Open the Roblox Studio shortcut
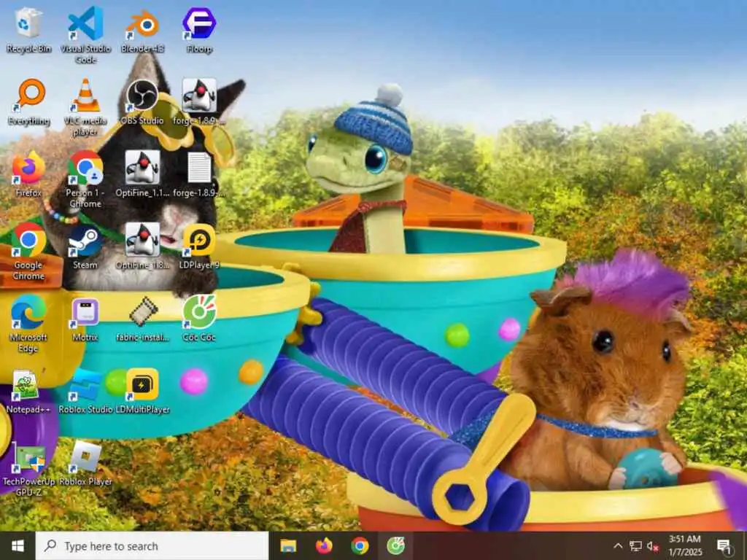The height and width of the screenshot is (560, 747). 86,391
